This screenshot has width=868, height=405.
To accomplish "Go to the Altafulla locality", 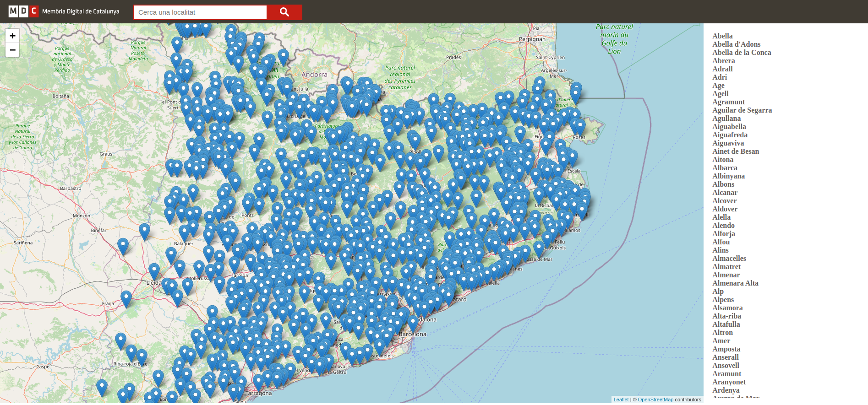I will click(726, 324).
